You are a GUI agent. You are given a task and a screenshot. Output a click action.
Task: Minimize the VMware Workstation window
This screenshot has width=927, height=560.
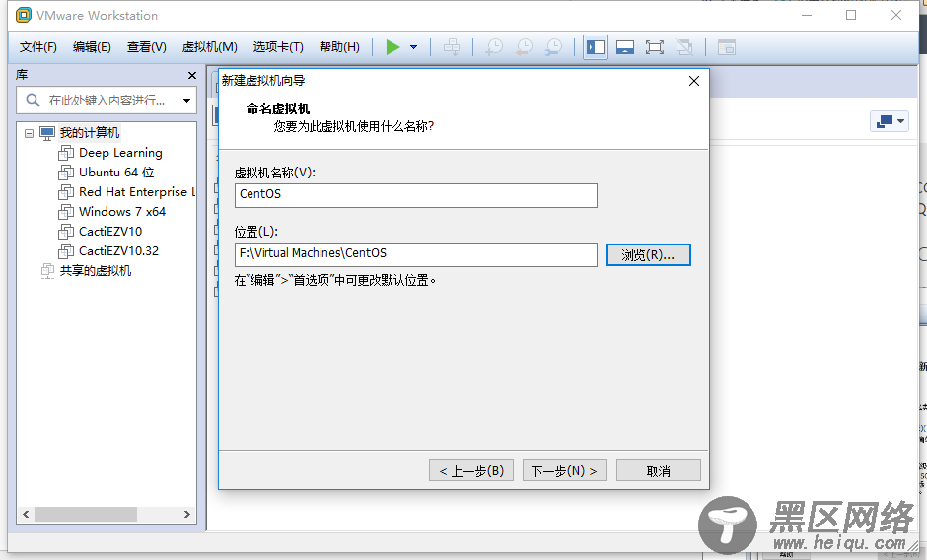coord(807,16)
